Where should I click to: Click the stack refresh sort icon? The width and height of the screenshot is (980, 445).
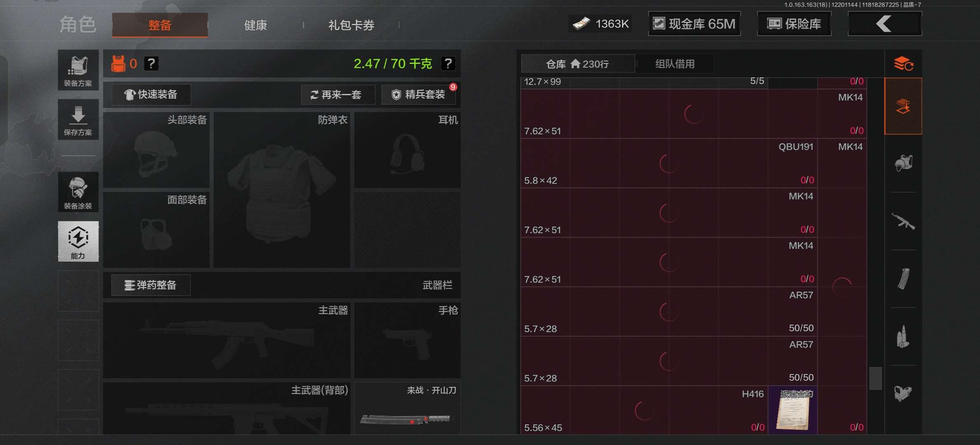(903, 64)
